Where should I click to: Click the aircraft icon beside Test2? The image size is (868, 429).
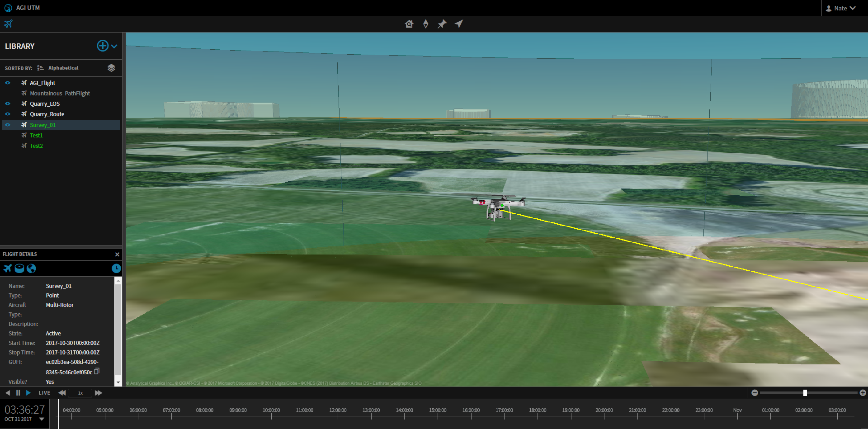tap(24, 146)
